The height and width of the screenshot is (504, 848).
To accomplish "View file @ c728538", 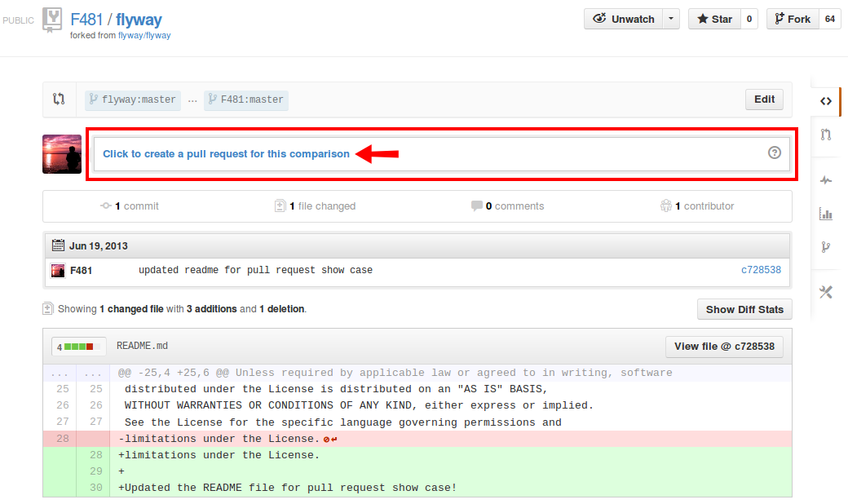I will (724, 347).
